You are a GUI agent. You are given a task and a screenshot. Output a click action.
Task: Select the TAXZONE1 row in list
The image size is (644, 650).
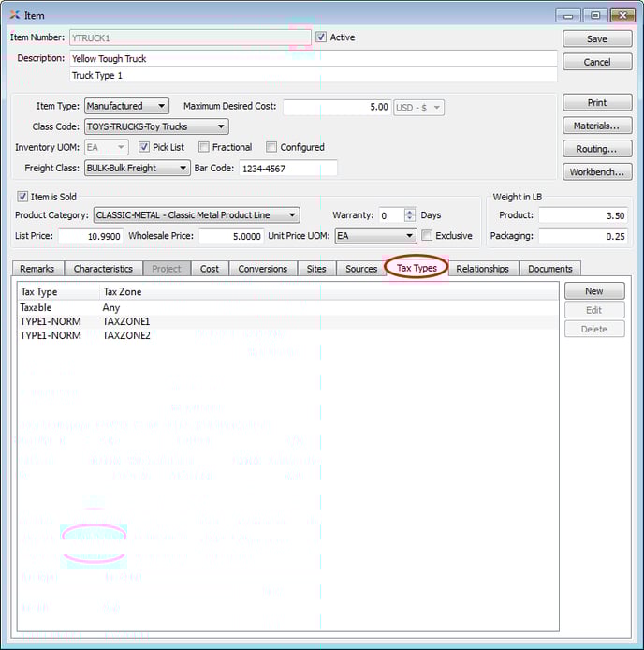pyautogui.click(x=125, y=321)
